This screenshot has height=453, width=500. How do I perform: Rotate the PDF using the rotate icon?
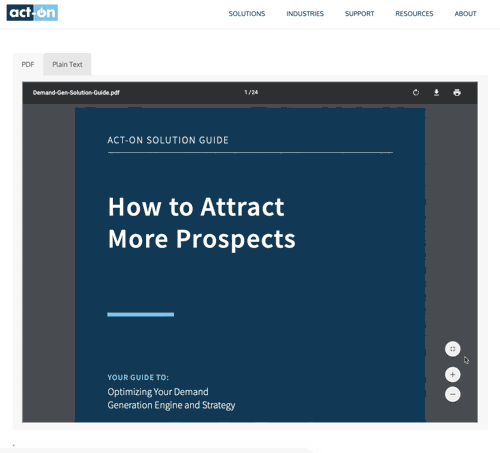point(416,92)
